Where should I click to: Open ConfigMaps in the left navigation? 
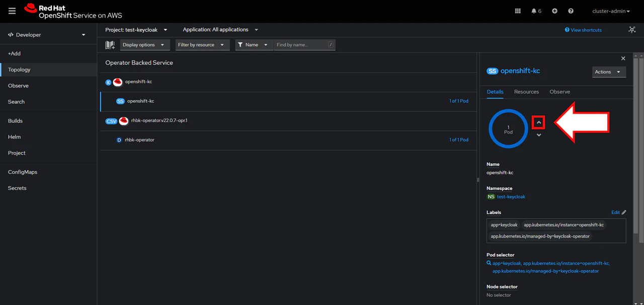pos(48,172)
